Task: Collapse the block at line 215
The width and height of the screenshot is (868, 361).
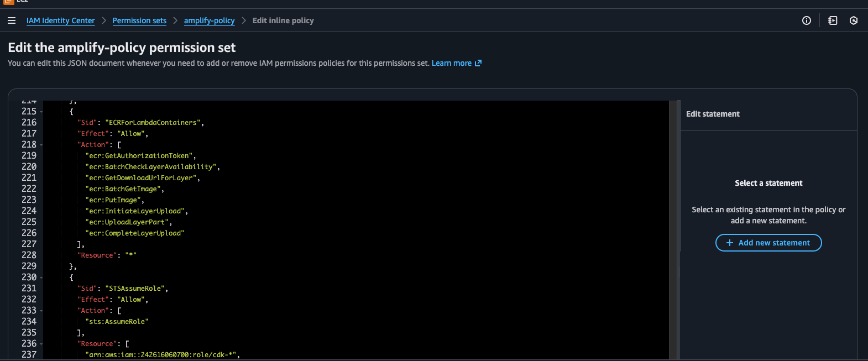Action: 41,112
